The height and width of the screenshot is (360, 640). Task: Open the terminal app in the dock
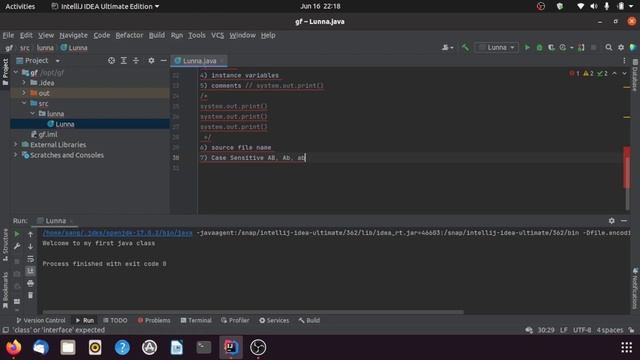coord(204,347)
